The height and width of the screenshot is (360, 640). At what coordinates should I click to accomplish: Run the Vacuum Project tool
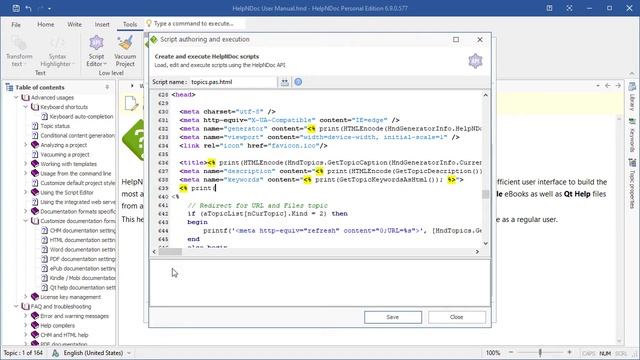coord(125,51)
